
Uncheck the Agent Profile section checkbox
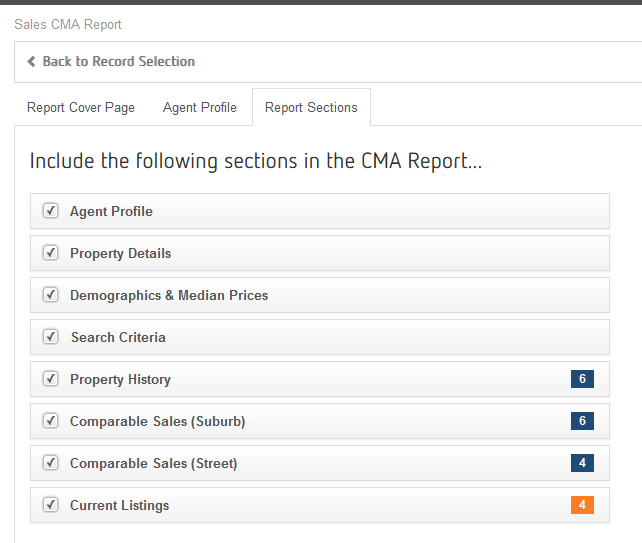coord(50,211)
